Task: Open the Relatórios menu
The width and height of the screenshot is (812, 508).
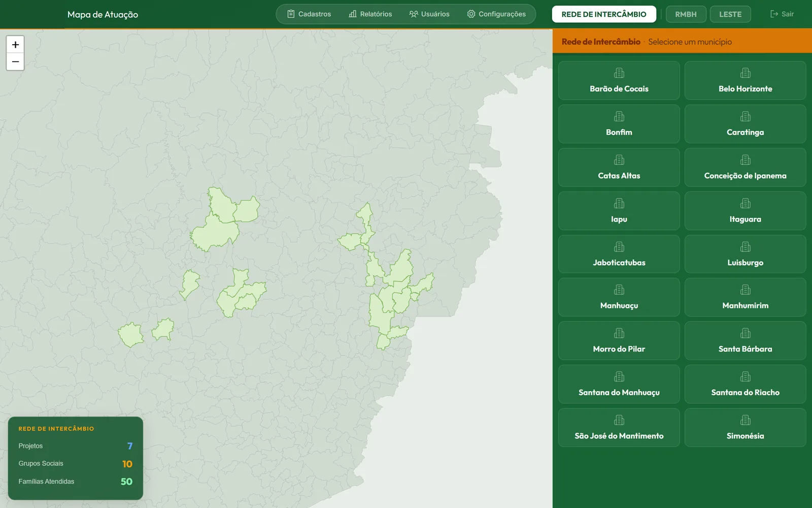Action: point(370,14)
